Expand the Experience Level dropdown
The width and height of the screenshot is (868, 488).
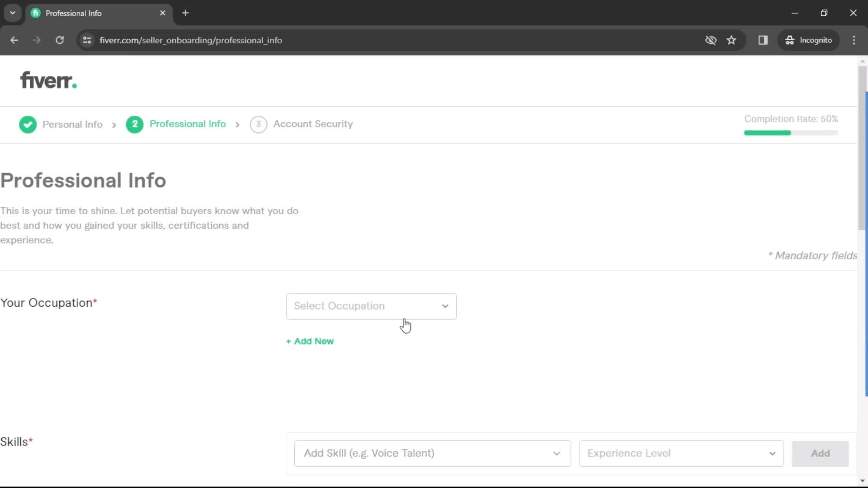click(x=681, y=453)
